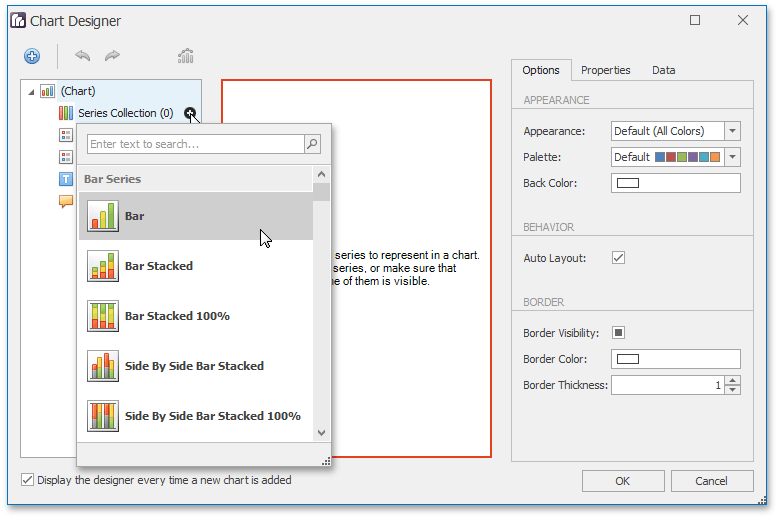The width and height of the screenshot is (780, 520).
Task: Click the magnifier search icon in popup
Action: click(312, 144)
